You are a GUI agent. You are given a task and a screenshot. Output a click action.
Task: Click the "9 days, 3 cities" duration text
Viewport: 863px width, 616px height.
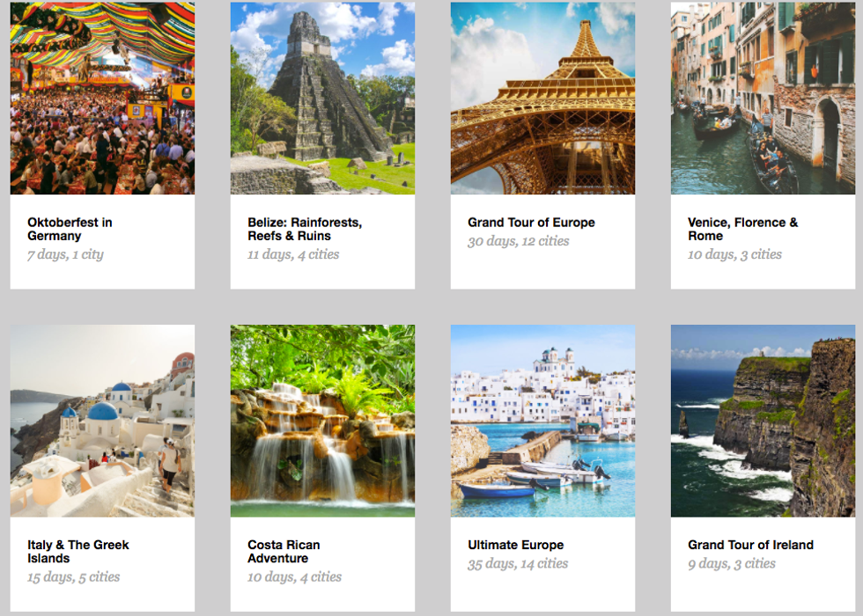pyautogui.click(x=732, y=563)
